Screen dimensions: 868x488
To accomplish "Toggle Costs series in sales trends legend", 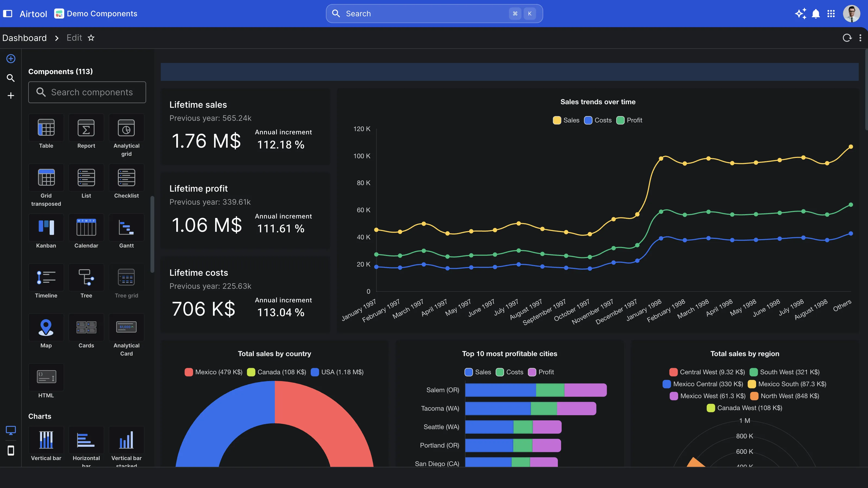I will click(598, 120).
